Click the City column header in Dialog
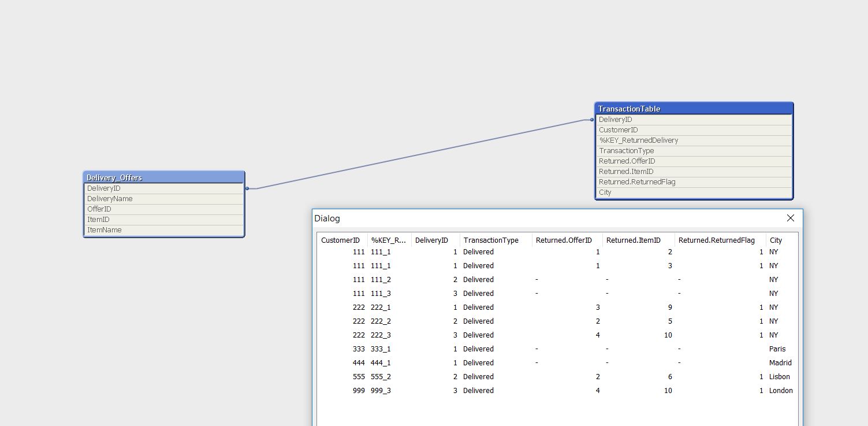 (776, 240)
